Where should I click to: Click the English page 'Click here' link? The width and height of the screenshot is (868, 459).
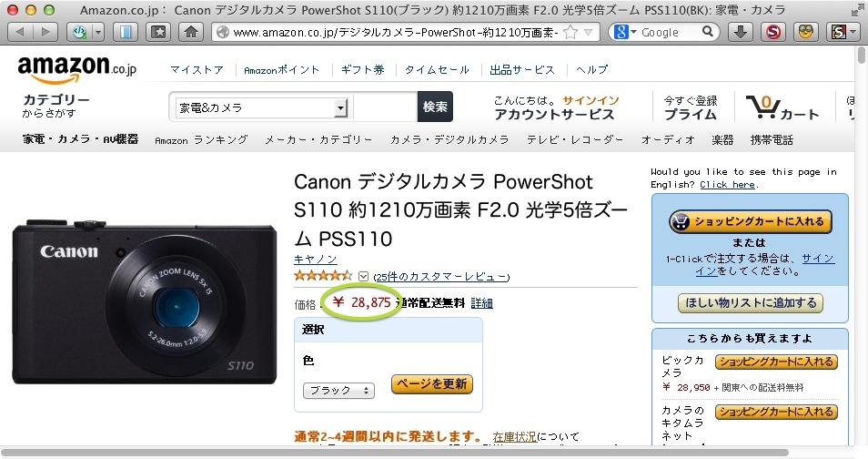tap(727, 185)
